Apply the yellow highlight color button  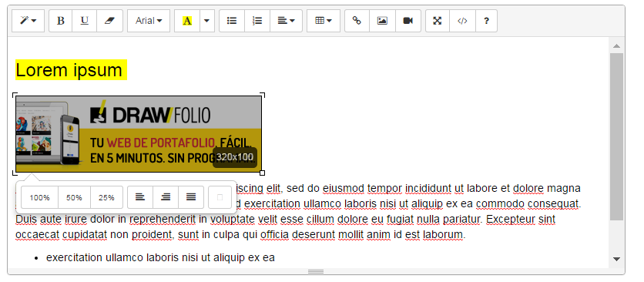pos(187,21)
